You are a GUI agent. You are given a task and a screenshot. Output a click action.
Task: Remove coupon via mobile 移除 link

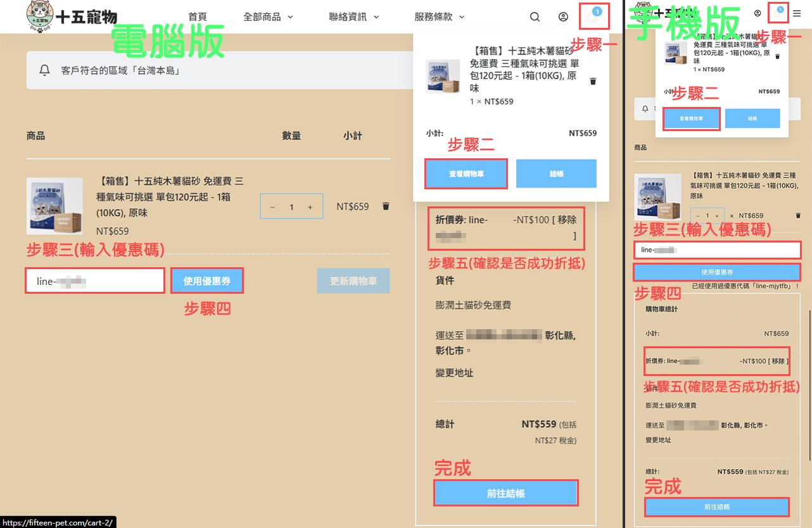(x=778, y=361)
